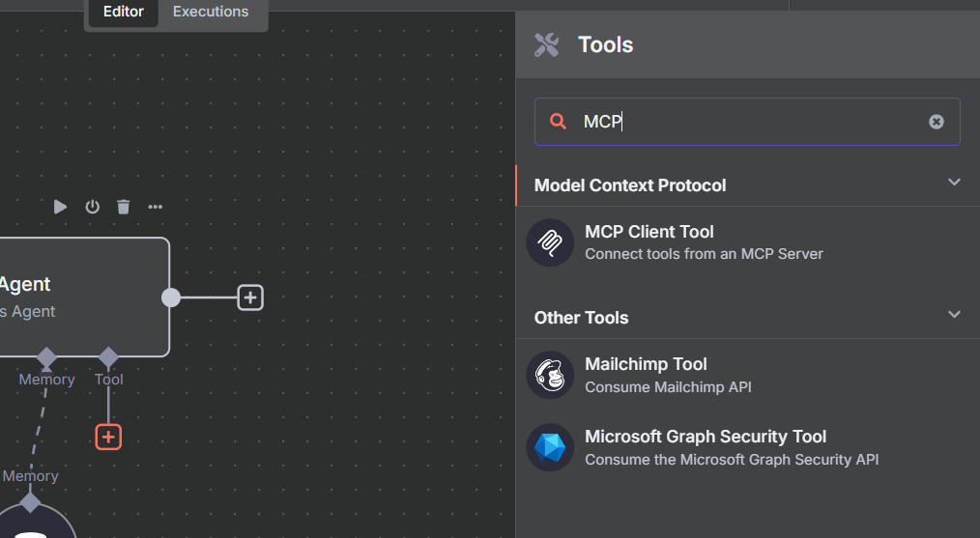The image size is (980, 538).
Task: Add a tool with the red plus
Action: click(108, 437)
